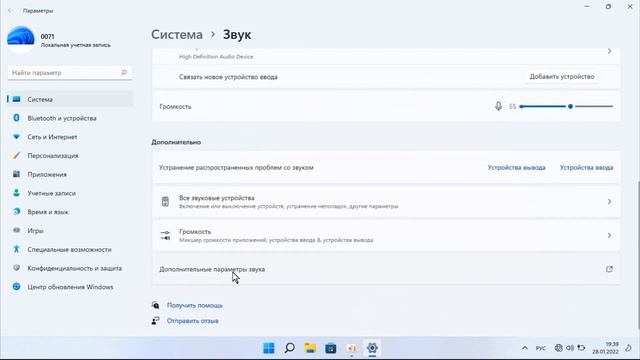This screenshot has height=360, width=640.
Task: Select 'Система' in the sidebar
Action: [70, 99]
